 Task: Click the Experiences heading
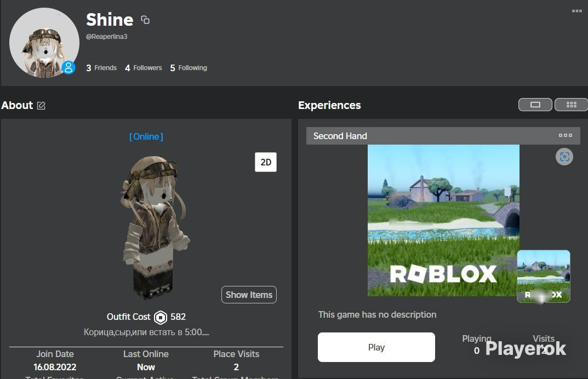tap(329, 105)
